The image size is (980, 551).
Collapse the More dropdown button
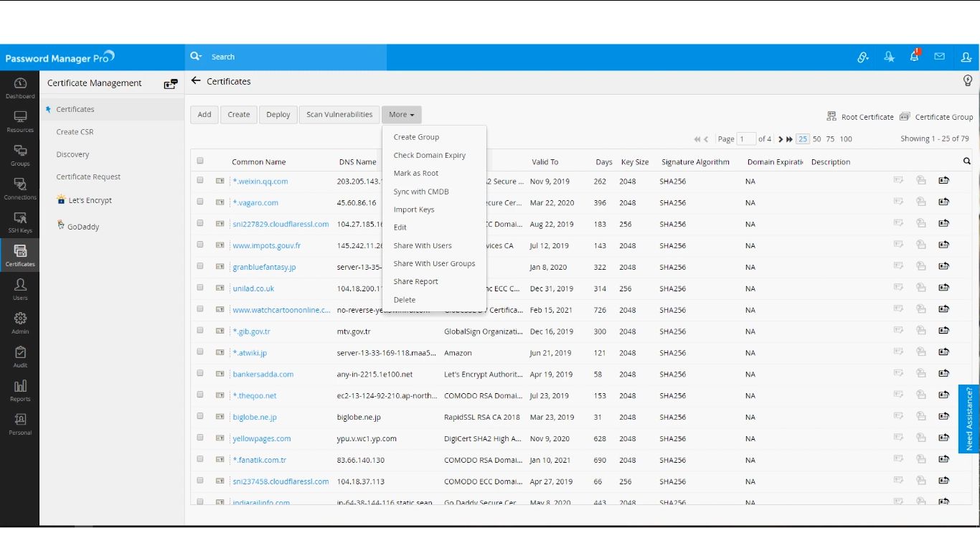[x=402, y=115]
